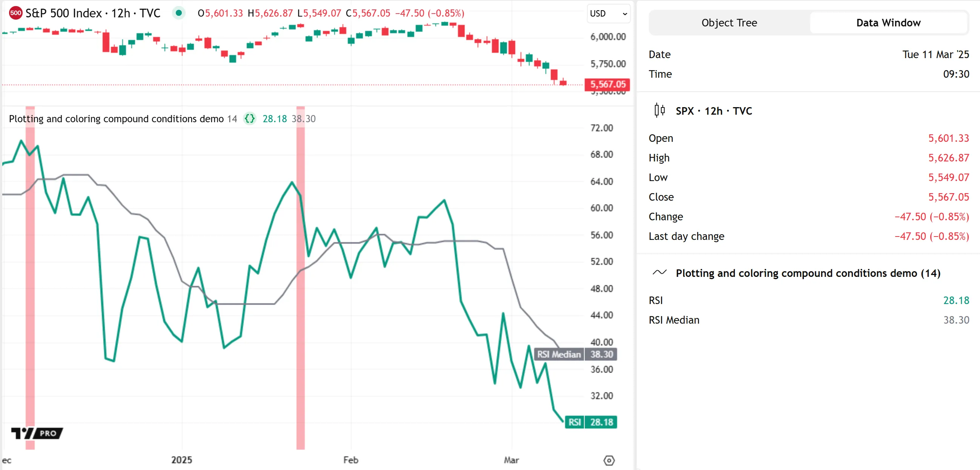Screen dimensions: 980x470
Task: Click the green market status dot
Action: pos(178,13)
